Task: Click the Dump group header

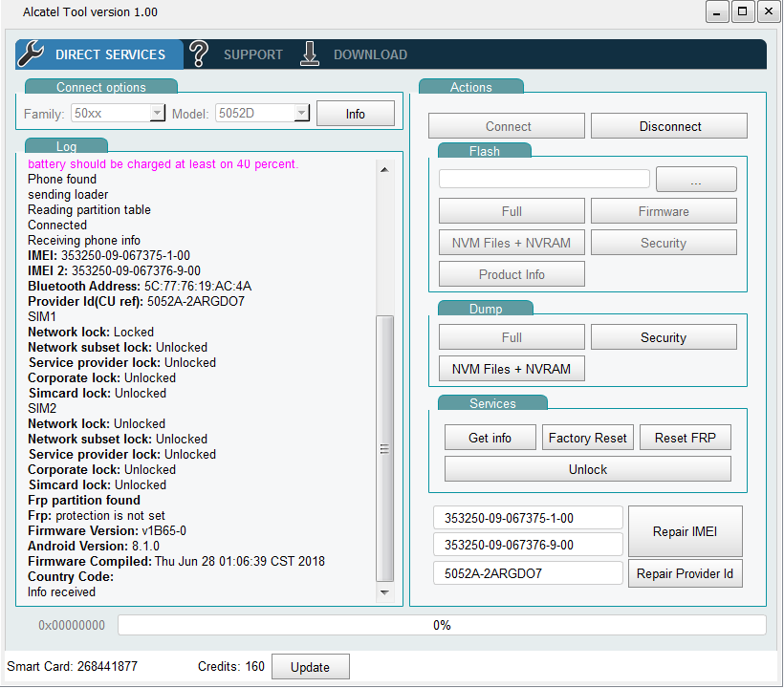Action: click(486, 309)
